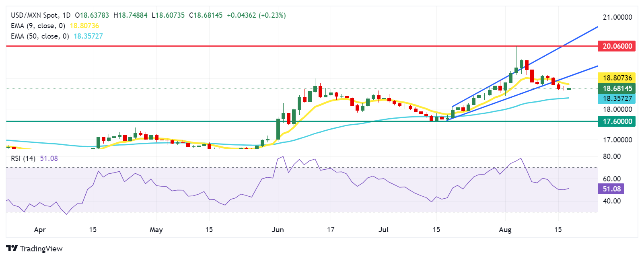This screenshot has width=644, height=259.
Task: Click the green 17.60000 support price label
Action: (x=617, y=121)
